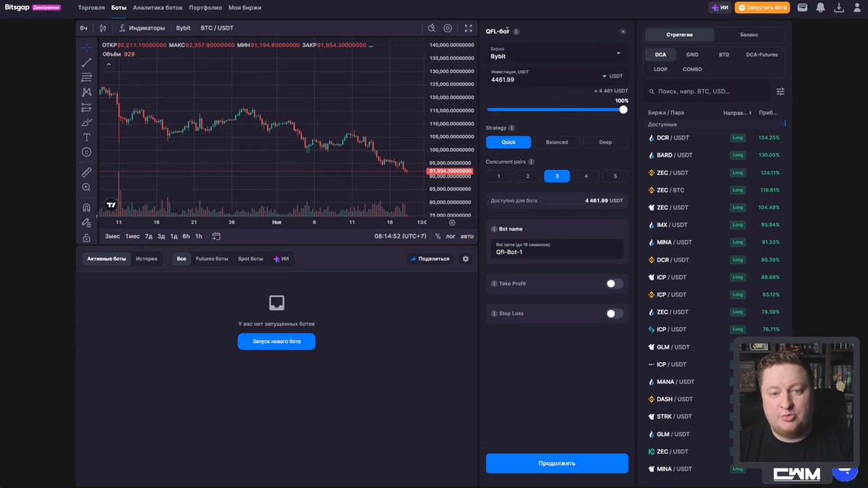Select the ruler measure tool
The image size is (868, 488).
87,172
